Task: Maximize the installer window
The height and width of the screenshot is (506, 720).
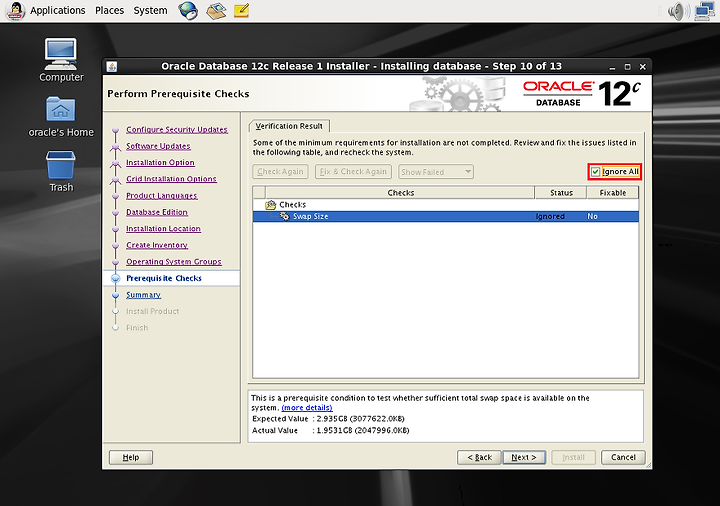Action: [x=627, y=67]
